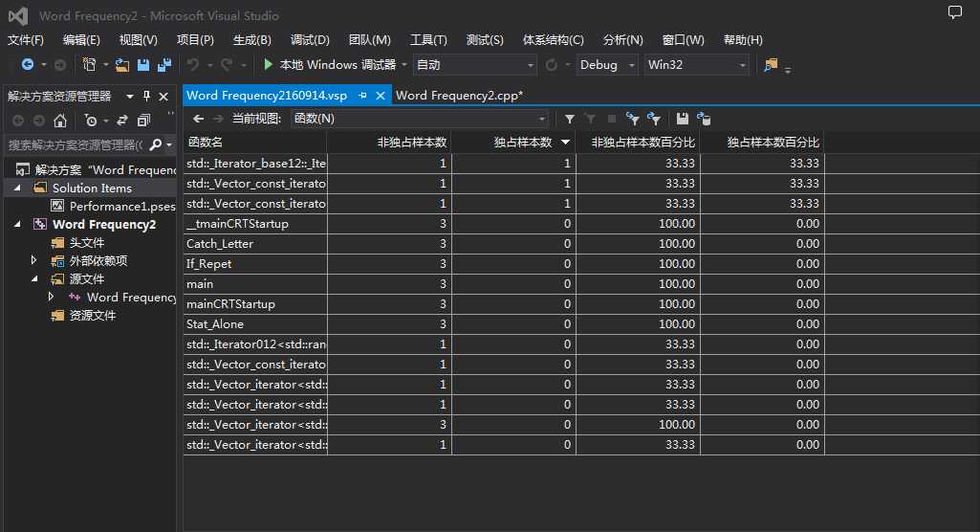Viewport: 980px width, 532px height.
Task: Click the open file folder icon
Action: 122,65
